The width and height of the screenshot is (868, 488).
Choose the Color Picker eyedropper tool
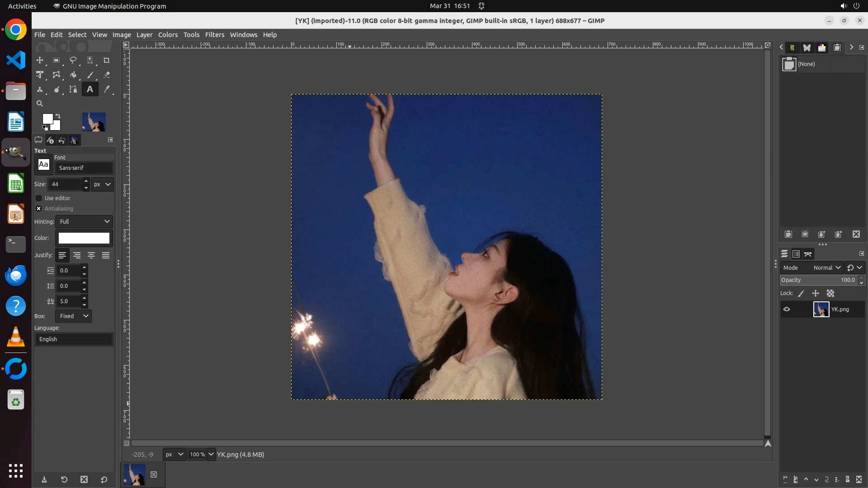[x=107, y=89]
